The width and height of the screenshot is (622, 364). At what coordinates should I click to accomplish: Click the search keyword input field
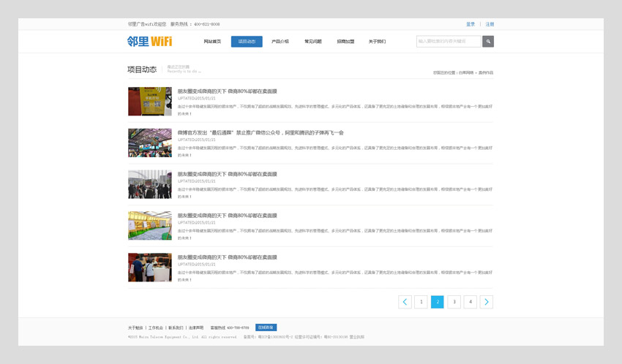[449, 42]
